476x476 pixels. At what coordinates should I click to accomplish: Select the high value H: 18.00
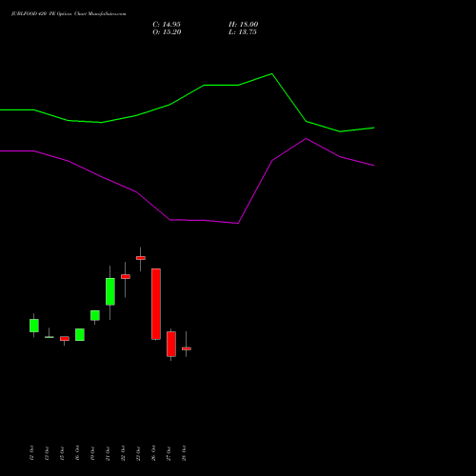[x=244, y=25]
